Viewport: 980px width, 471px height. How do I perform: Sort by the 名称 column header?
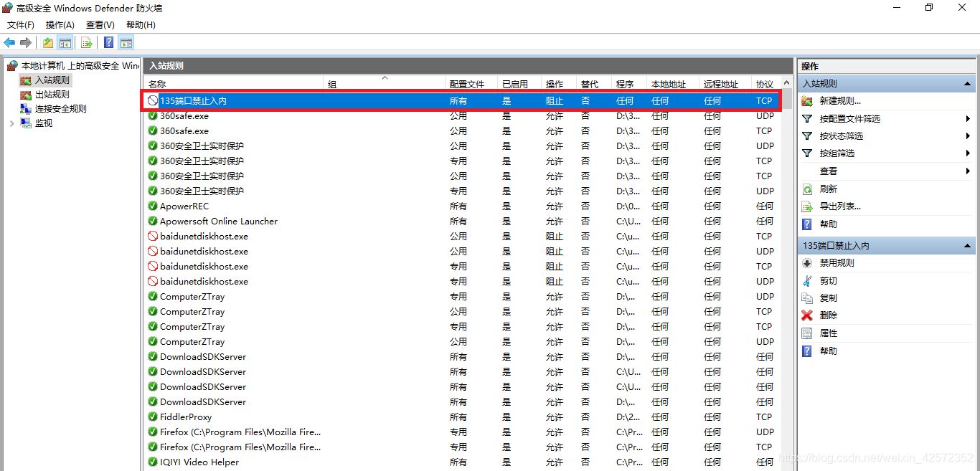(x=234, y=84)
